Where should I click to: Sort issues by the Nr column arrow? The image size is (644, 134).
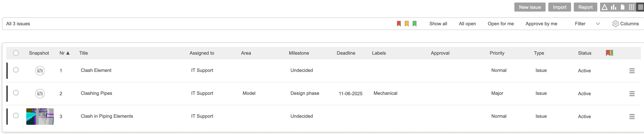point(67,53)
